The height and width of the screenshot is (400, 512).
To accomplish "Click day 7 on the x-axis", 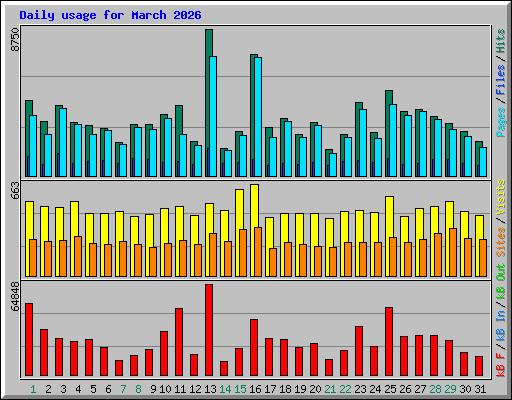I will click(123, 389).
